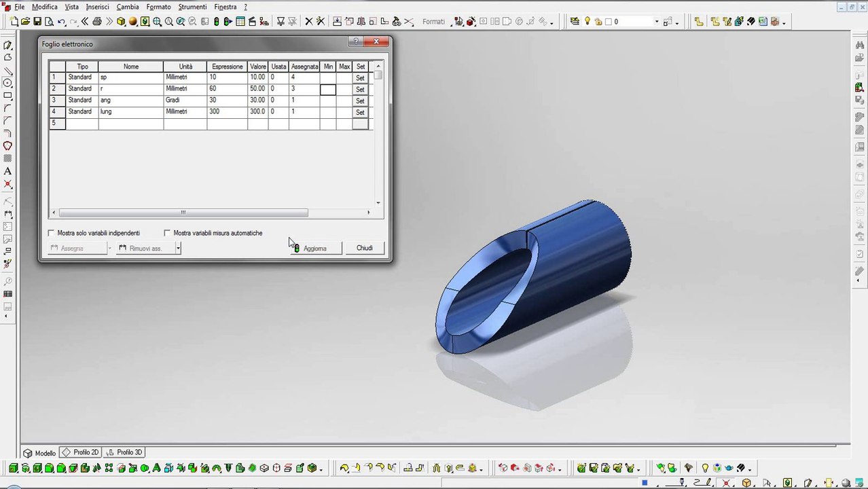This screenshot has width=868, height=489.
Task: Select the pencil sketch tool in left toolbar
Action: [8, 46]
